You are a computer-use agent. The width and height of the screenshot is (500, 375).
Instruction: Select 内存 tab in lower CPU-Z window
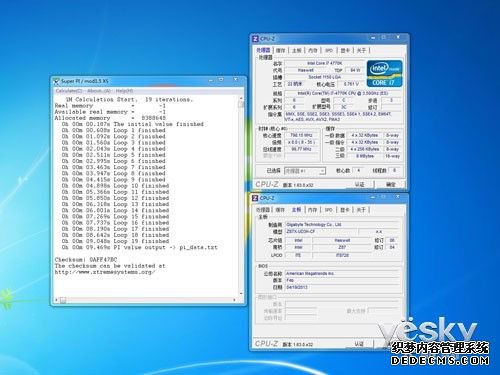(x=312, y=210)
